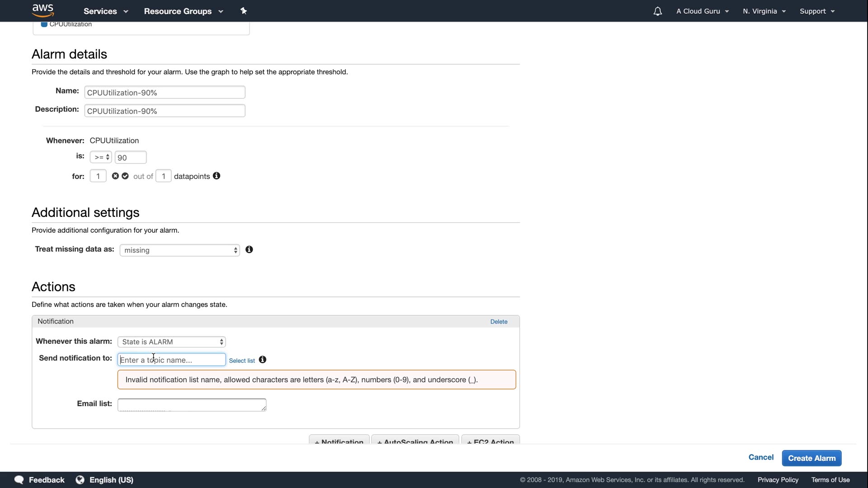Viewport: 868px width, 488px height.
Task: Click the info icon next to datapoints
Action: [217, 176]
